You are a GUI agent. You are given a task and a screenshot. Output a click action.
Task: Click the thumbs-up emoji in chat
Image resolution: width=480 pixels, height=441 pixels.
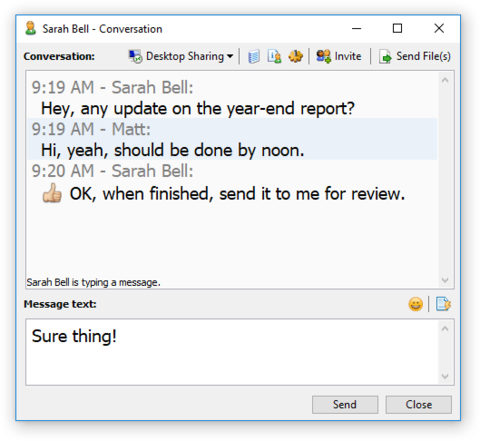click(52, 193)
